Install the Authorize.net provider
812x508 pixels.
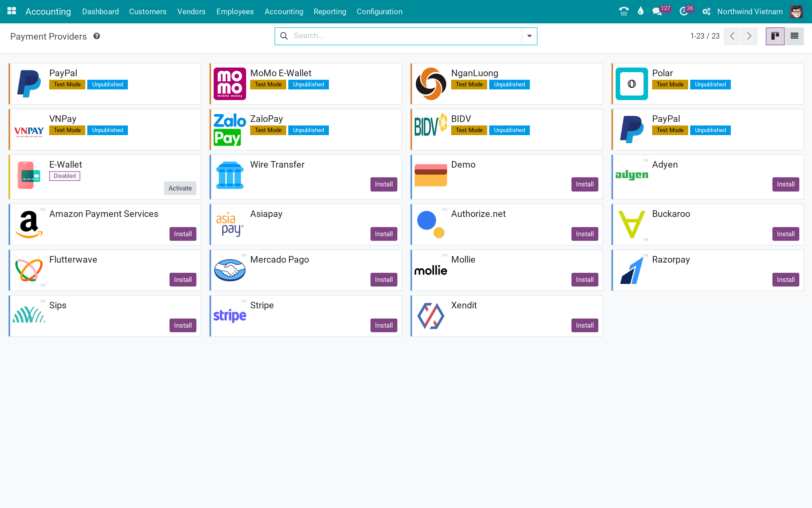(x=585, y=234)
